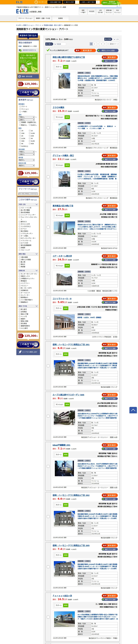The width and height of the screenshot is (138, 644).
Task: Open 中古住宅 nav item
Action: 92,11
